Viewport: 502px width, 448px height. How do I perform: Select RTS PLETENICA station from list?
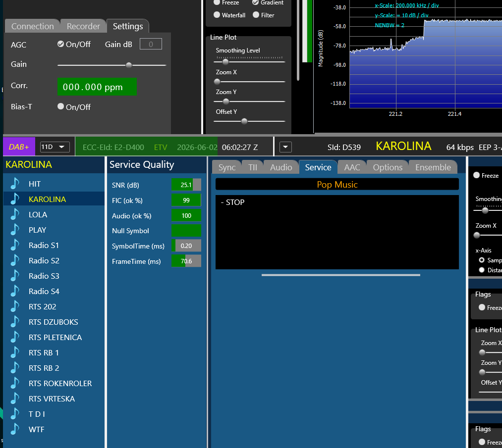click(x=54, y=337)
